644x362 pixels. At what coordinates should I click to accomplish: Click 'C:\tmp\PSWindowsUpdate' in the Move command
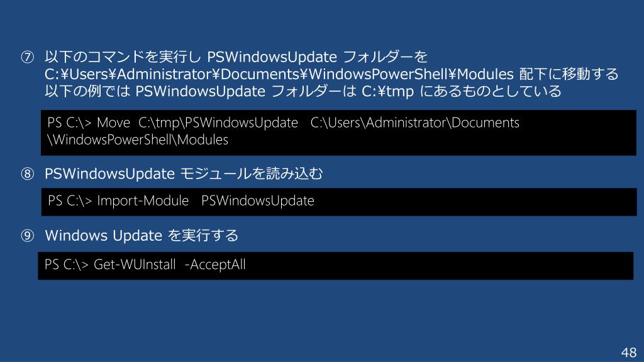218,123
